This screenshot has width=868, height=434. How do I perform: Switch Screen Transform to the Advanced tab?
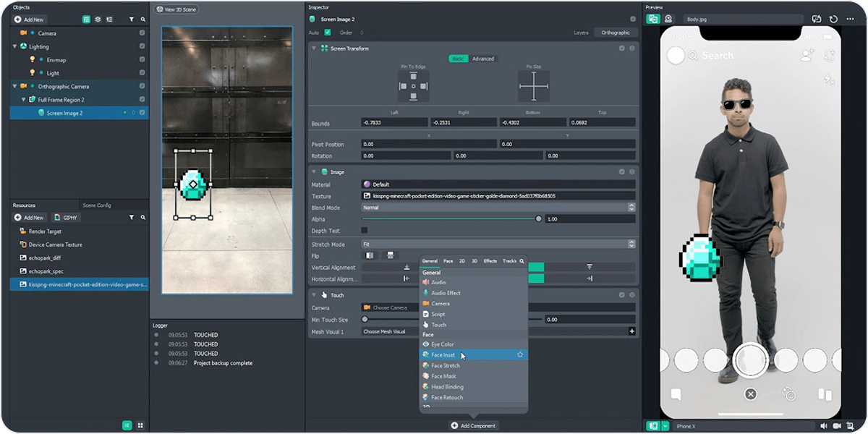(483, 59)
